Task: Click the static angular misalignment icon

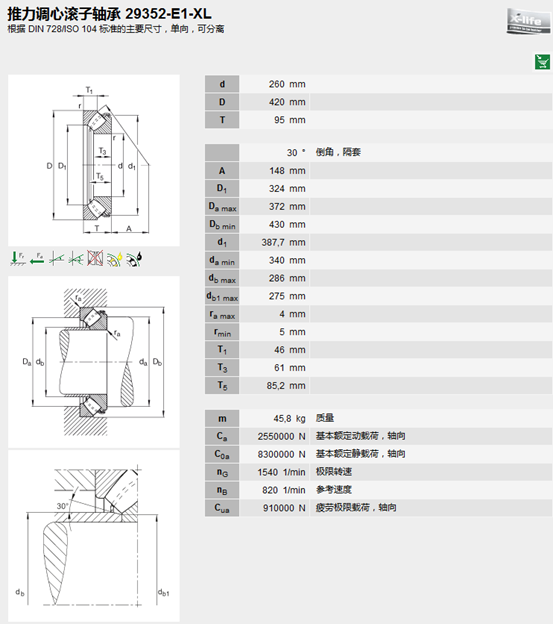Action: [56, 259]
